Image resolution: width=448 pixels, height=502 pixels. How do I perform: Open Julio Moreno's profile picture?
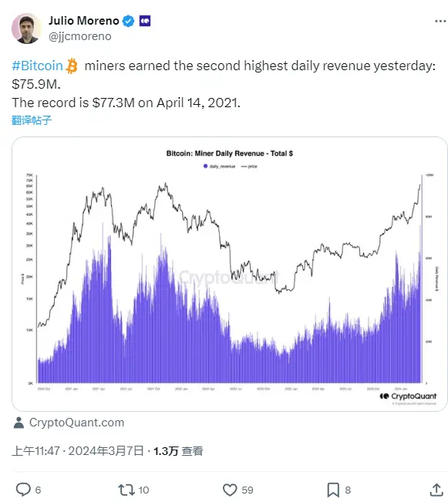26,29
